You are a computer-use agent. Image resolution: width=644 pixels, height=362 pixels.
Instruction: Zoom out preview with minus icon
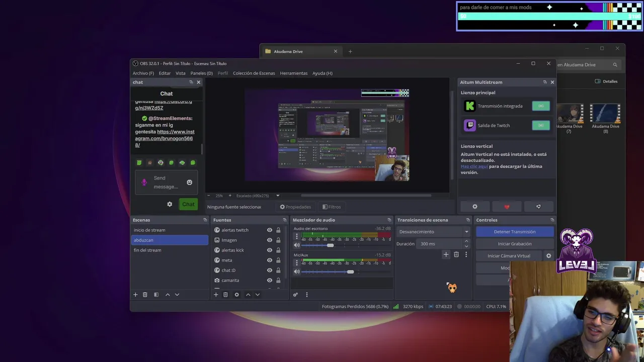209,196
